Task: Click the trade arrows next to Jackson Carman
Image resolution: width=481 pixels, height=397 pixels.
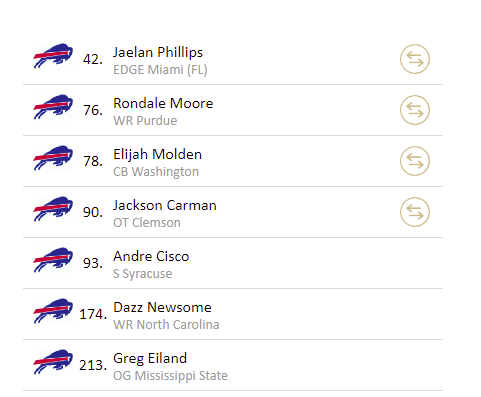Action: (x=415, y=212)
